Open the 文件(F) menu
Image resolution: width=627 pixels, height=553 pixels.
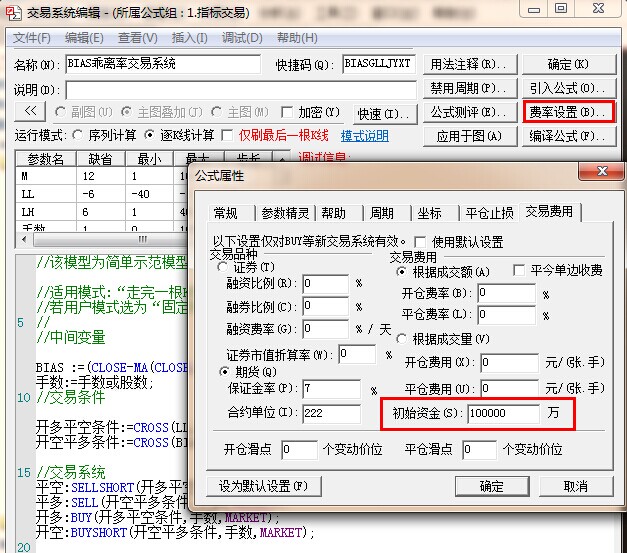(x=32, y=38)
